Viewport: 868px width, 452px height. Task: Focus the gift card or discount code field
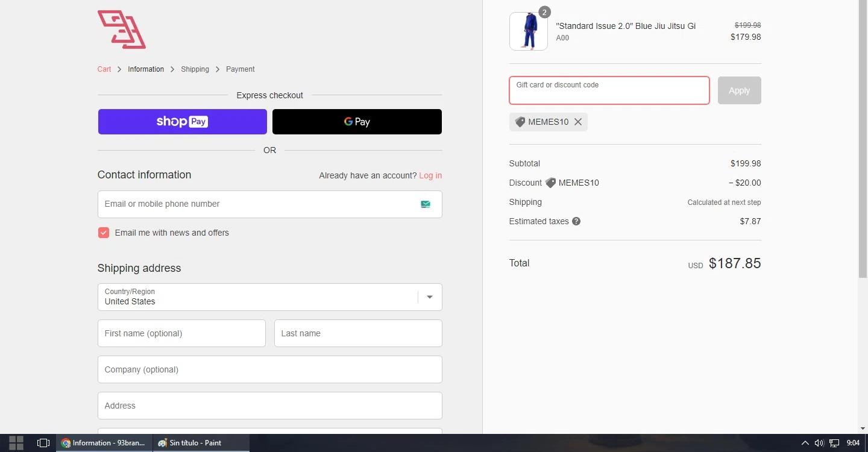(609, 90)
